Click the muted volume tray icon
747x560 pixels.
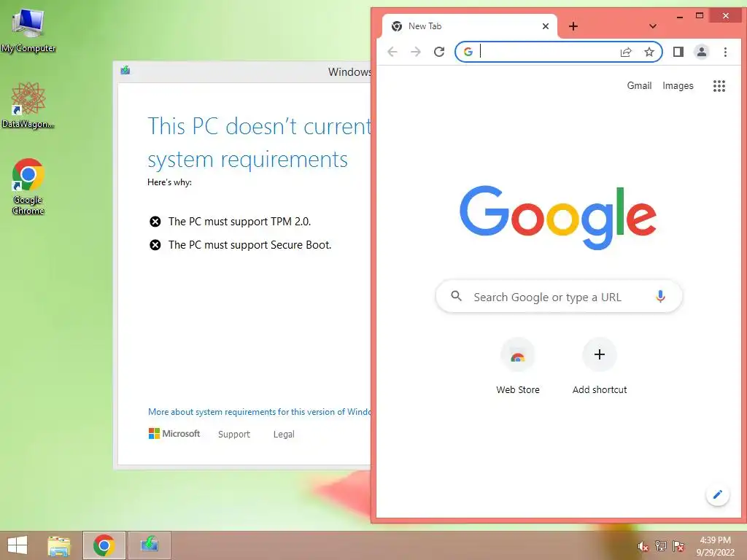click(x=643, y=546)
